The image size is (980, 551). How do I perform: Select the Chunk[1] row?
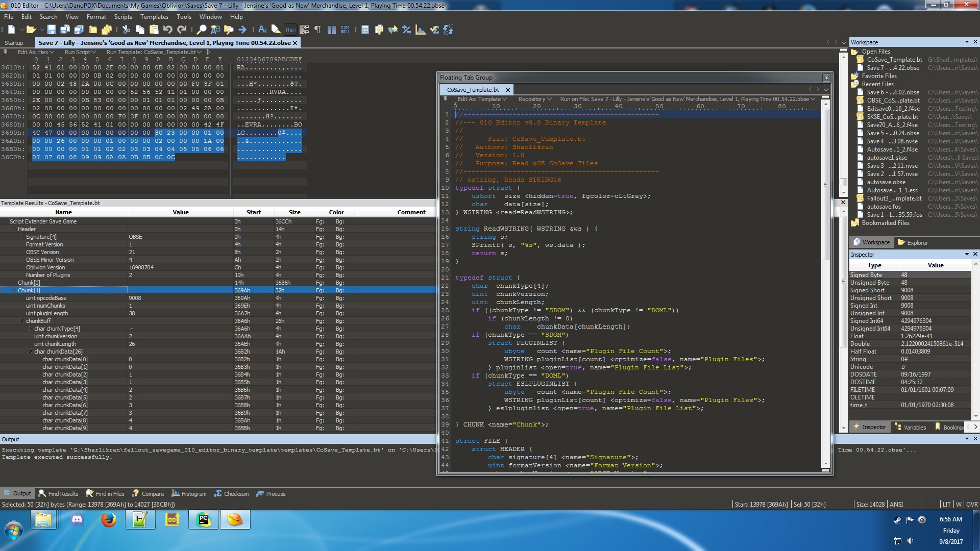[218, 290]
